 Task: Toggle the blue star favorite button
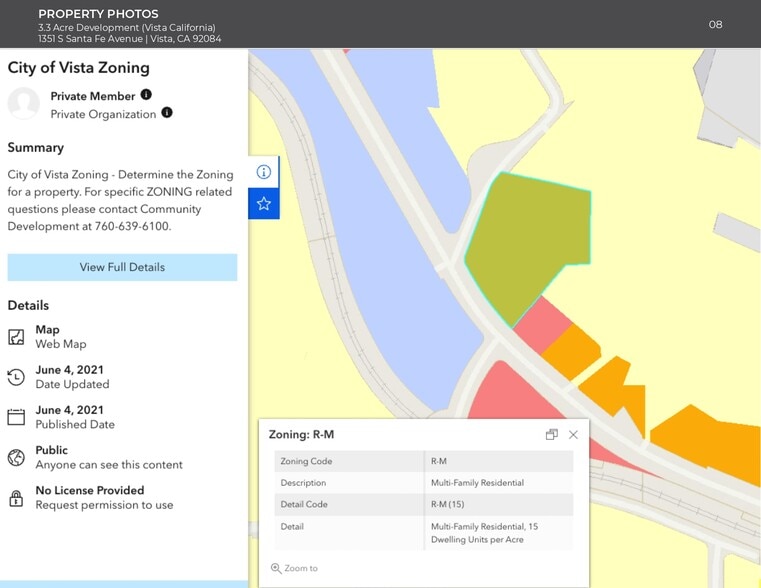coord(264,203)
